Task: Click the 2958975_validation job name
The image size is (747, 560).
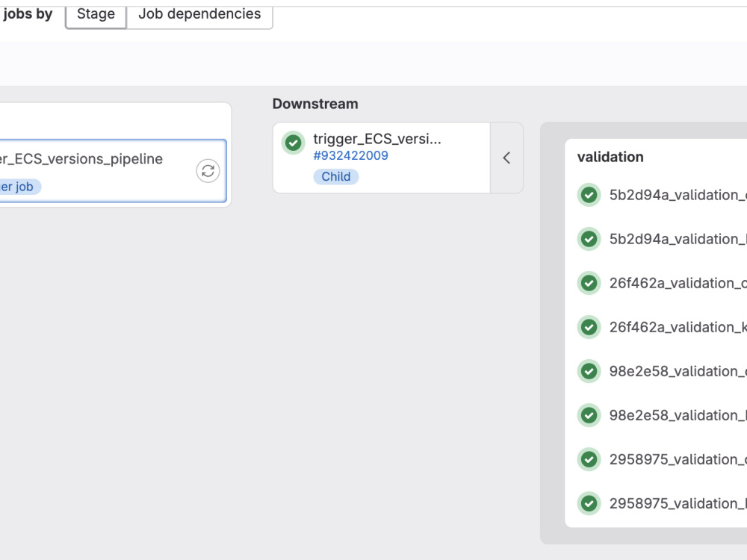Action: click(x=676, y=459)
